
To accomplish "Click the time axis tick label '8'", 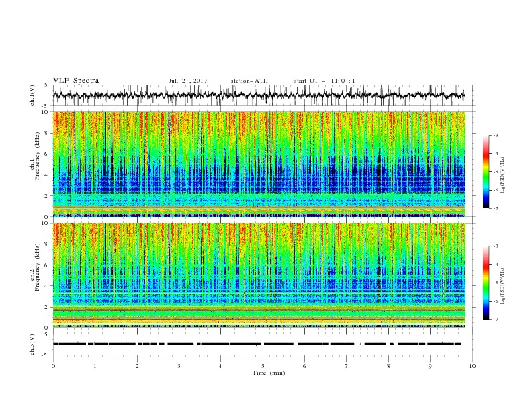I will click(x=388, y=366).
